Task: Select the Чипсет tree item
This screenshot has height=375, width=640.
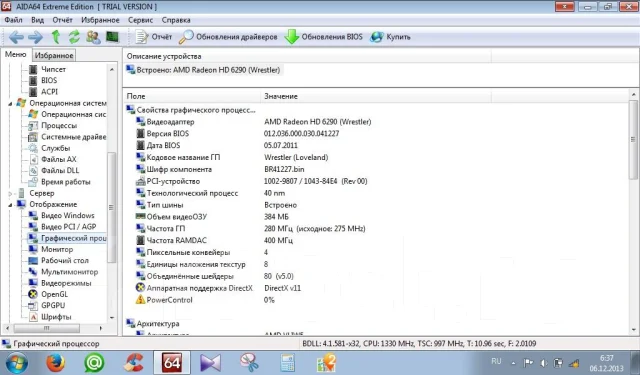Action: (48, 69)
